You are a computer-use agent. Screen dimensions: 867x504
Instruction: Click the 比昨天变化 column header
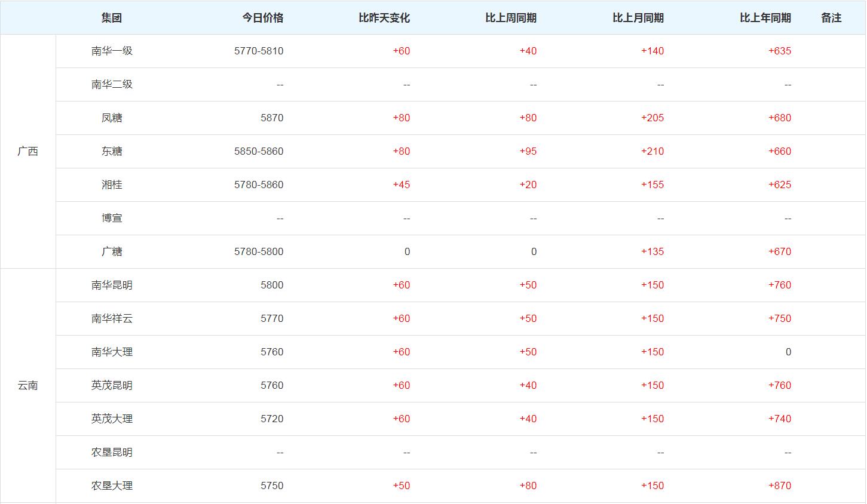[x=384, y=18]
